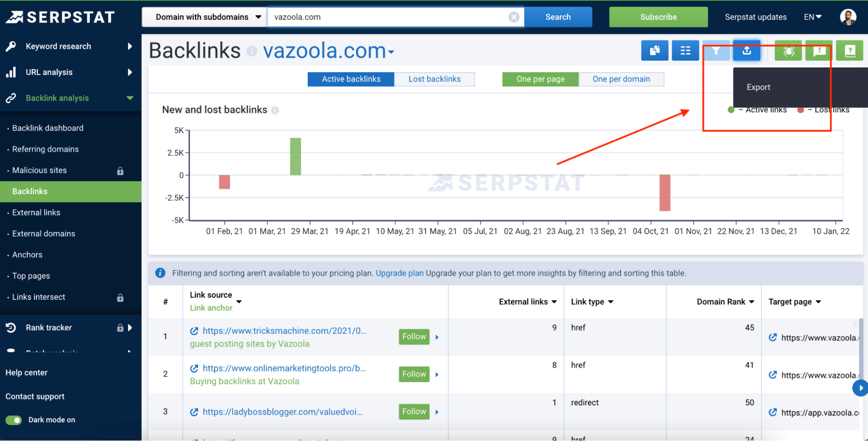Open External domains in sidebar

[43, 234]
